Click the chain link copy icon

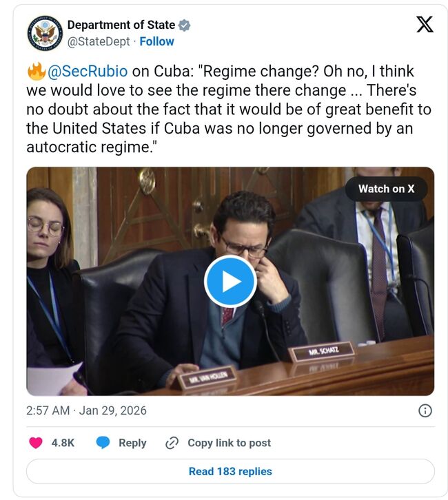click(172, 443)
